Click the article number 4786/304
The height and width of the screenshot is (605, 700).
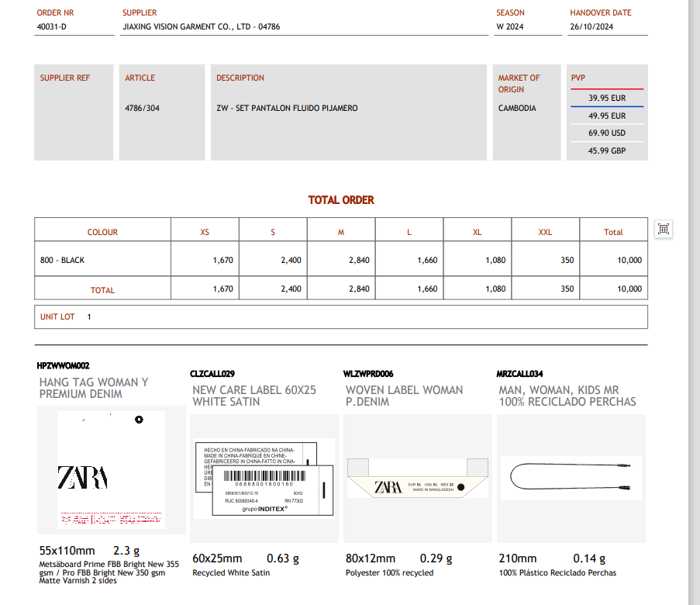tap(143, 109)
